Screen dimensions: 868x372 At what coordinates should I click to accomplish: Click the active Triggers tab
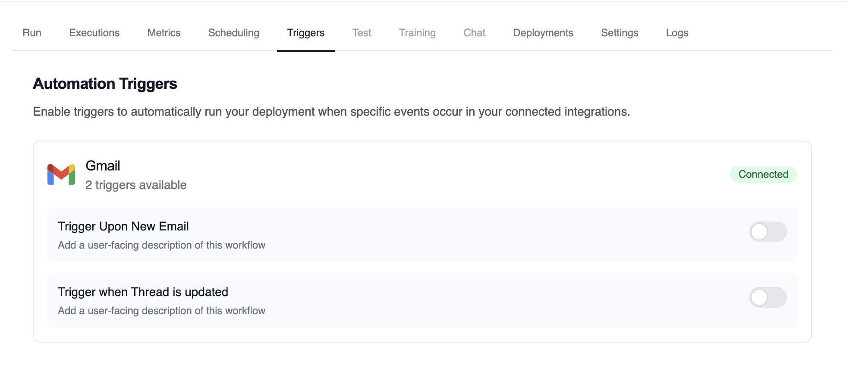[306, 33]
